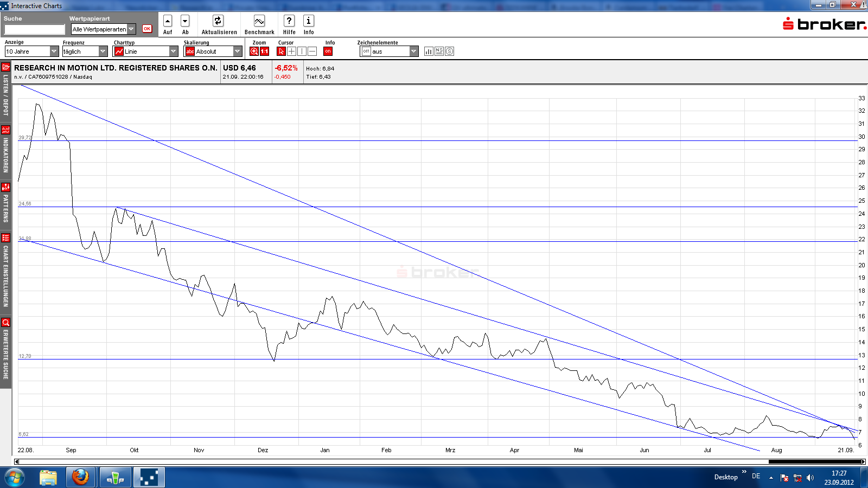Select the vertical line cursor mode
The height and width of the screenshot is (488, 868).
click(x=302, y=52)
